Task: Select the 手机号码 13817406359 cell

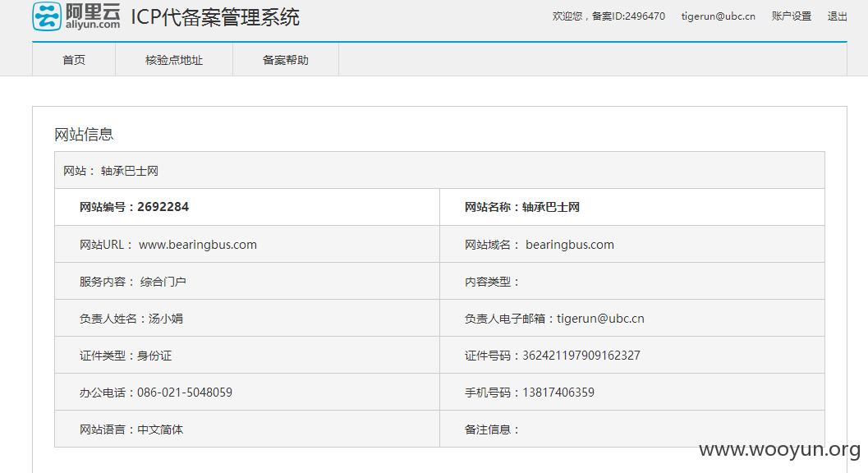Action: coord(632,393)
